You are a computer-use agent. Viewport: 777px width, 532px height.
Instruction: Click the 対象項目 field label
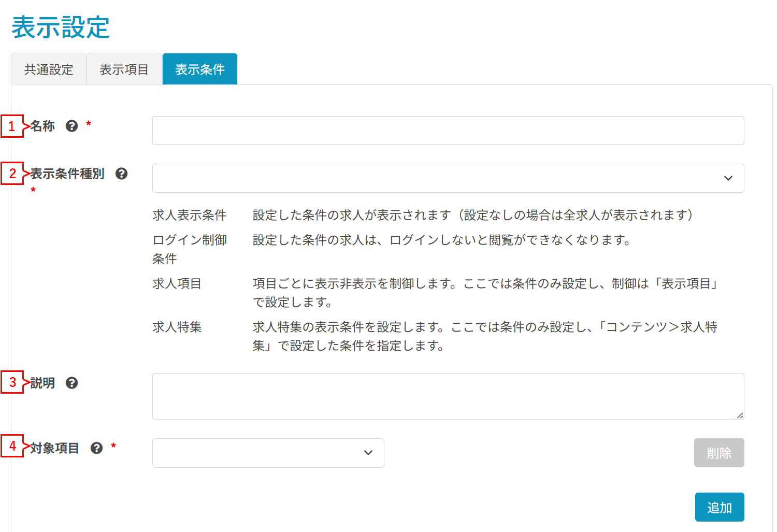[55, 448]
